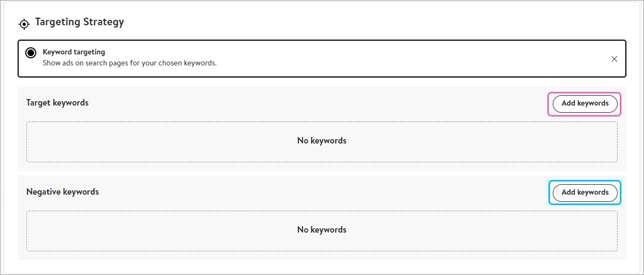The width and height of the screenshot is (644, 275).
Task: Click the Targeting Strategy crosshair icon
Action: (x=24, y=24)
